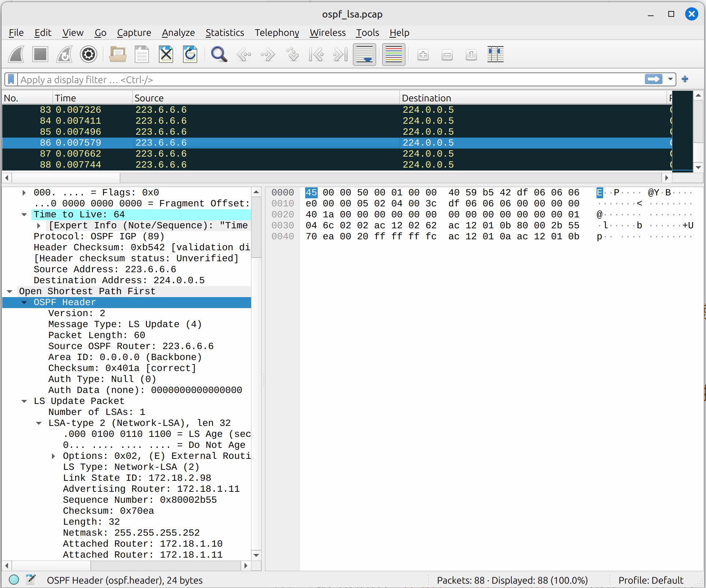Sort packets by Source column
This screenshot has width=706, height=588.
coord(266,98)
